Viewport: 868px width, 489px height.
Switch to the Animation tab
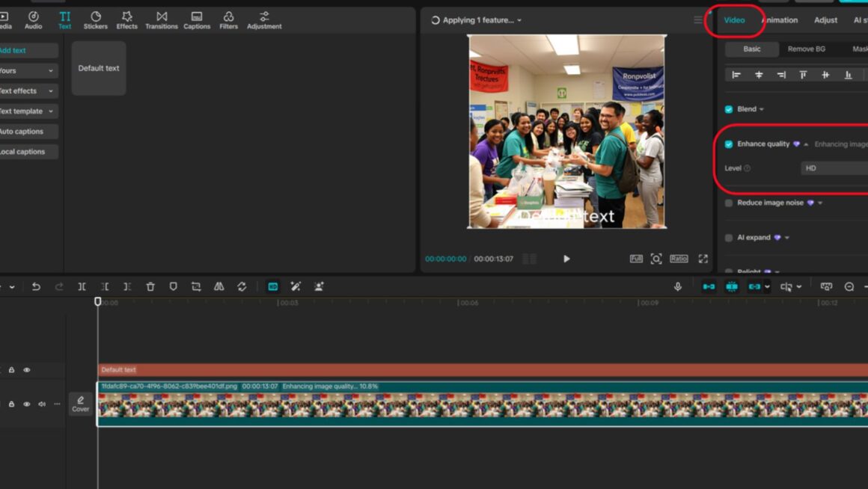(x=780, y=20)
